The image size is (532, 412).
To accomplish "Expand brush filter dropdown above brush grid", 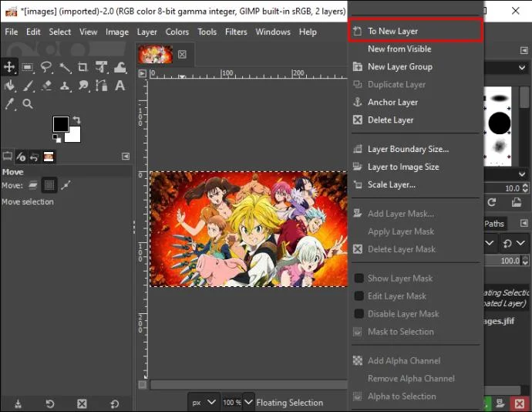I will click(x=522, y=68).
